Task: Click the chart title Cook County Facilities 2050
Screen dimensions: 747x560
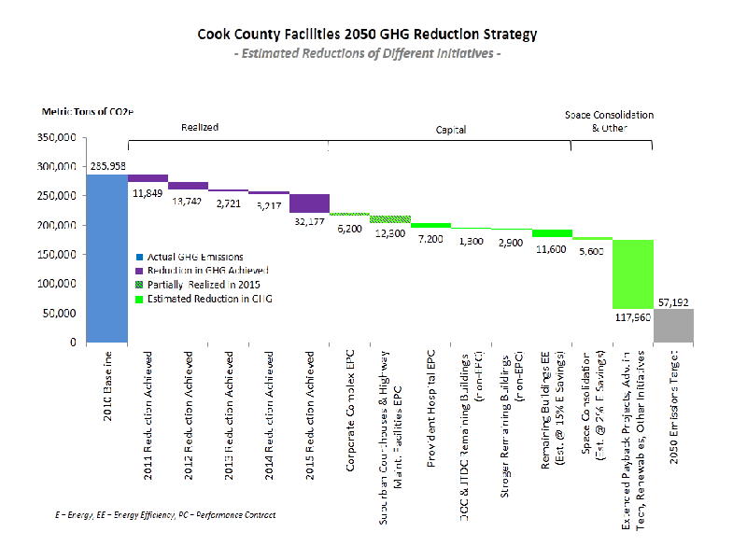Action: pyautogui.click(x=367, y=35)
